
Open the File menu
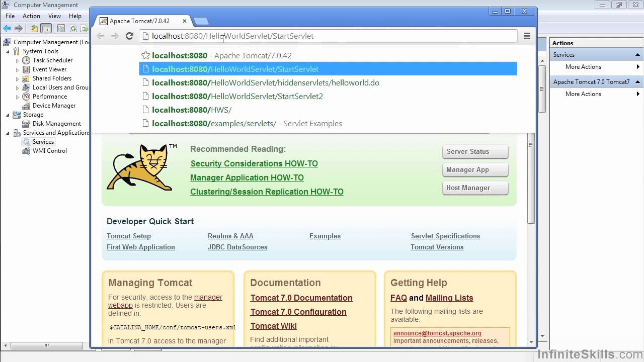(10, 16)
